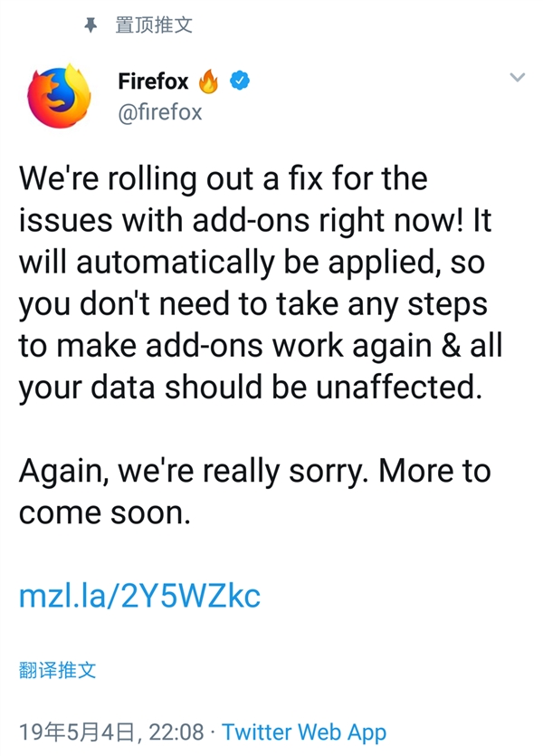This screenshot has width=543, height=756.
Task: Click the 19年5月4日, 22:08 timestamp
Action: (x=113, y=732)
